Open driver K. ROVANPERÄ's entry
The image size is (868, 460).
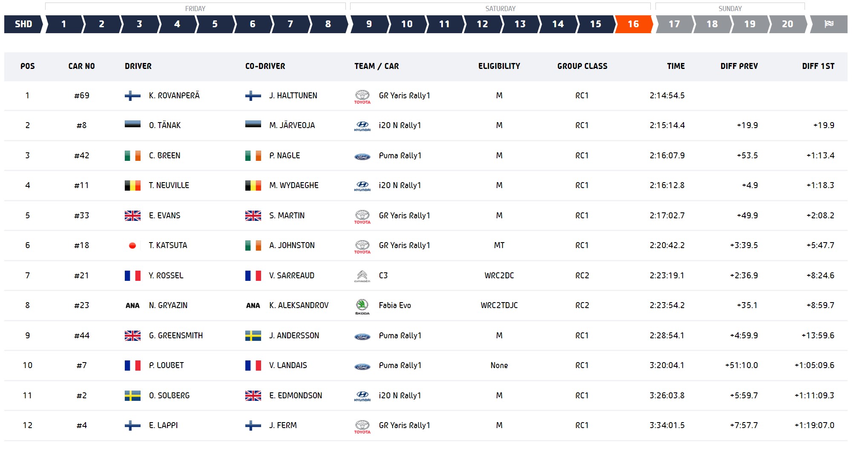(174, 96)
